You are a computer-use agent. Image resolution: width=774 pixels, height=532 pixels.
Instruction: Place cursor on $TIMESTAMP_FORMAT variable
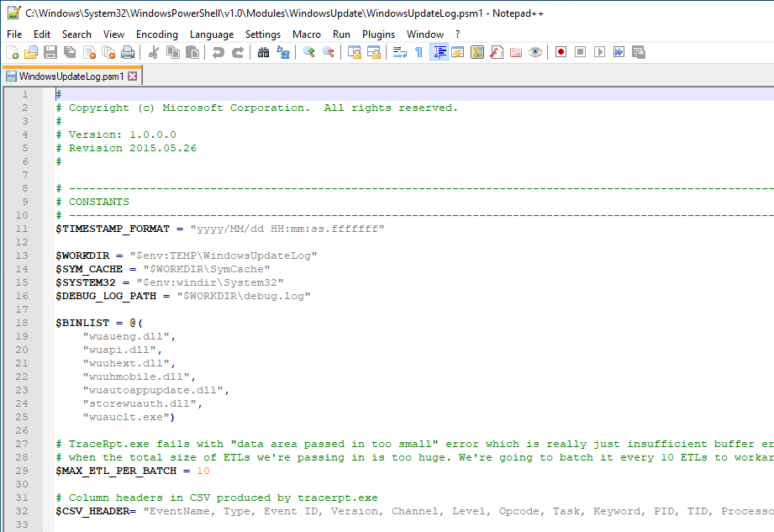coord(113,229)
